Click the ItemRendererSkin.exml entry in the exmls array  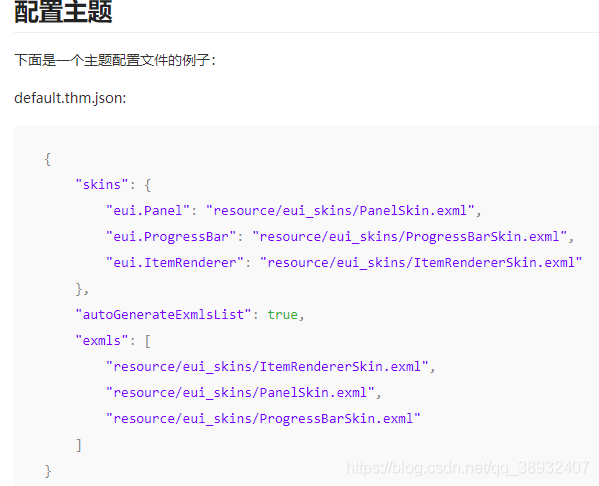267,366
